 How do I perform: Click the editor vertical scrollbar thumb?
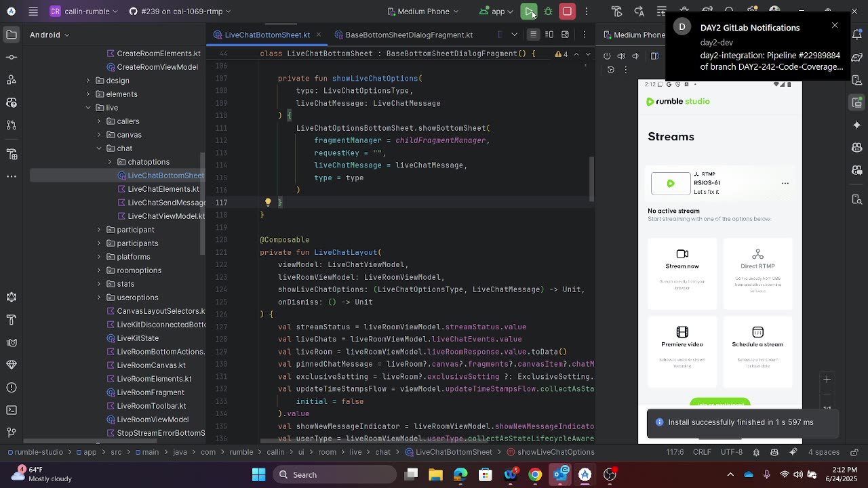tap(591, 179)
